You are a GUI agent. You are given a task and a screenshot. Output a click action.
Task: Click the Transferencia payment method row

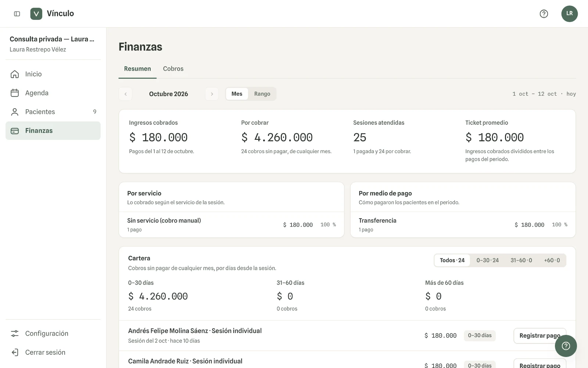tap(463, 224)
